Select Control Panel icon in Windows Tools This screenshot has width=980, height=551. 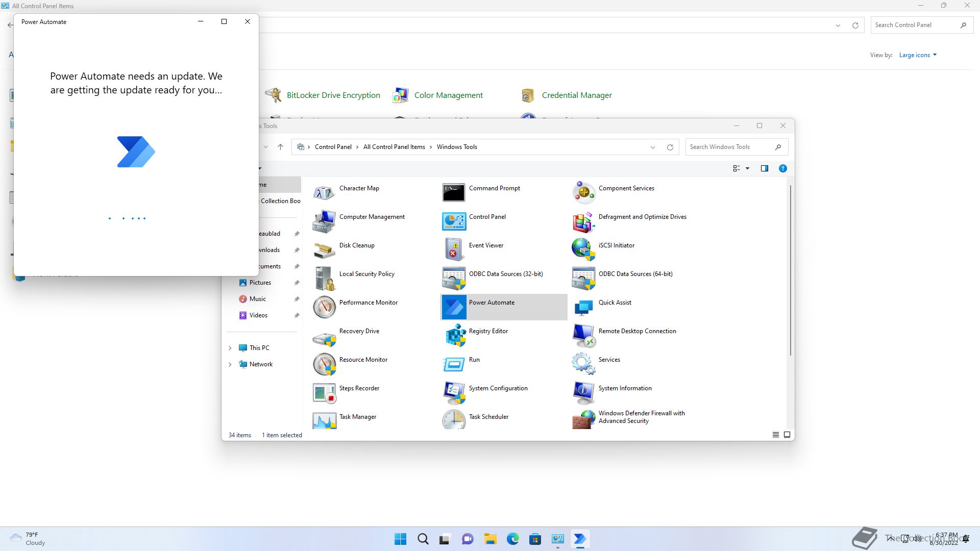point(454,221)
